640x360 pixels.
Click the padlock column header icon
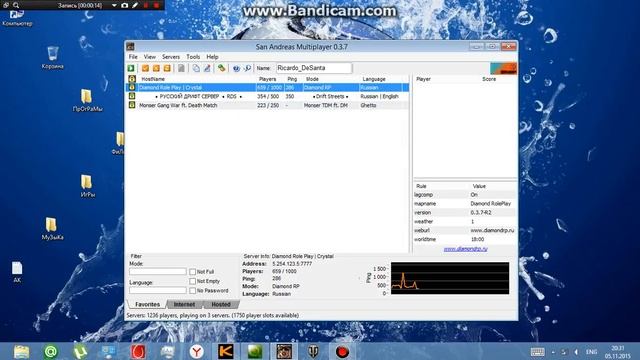[132, 79]
